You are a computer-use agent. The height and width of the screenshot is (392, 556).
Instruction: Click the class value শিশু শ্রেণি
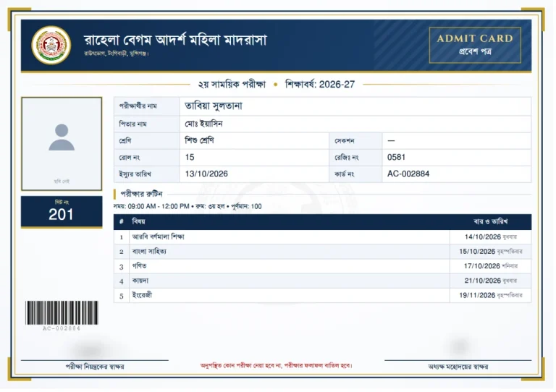pyautogui.click(x=199, y=140)
